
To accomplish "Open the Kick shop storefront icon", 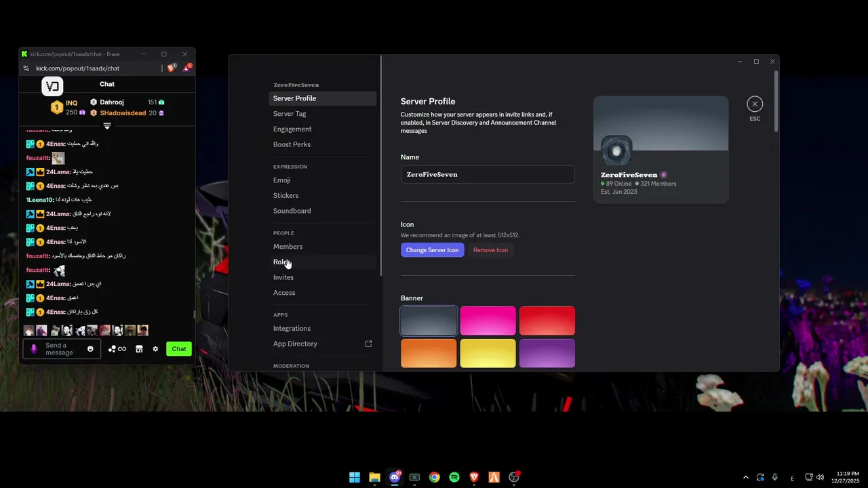I will [139, 349].
